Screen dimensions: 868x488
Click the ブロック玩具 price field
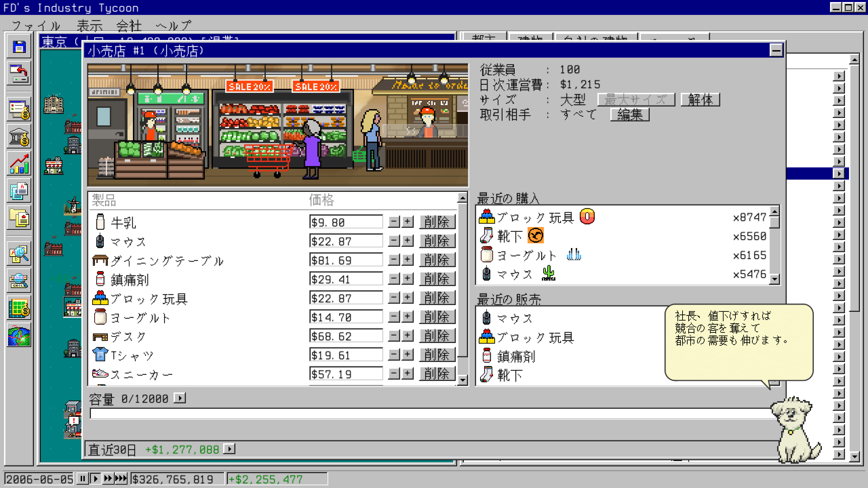346,298
